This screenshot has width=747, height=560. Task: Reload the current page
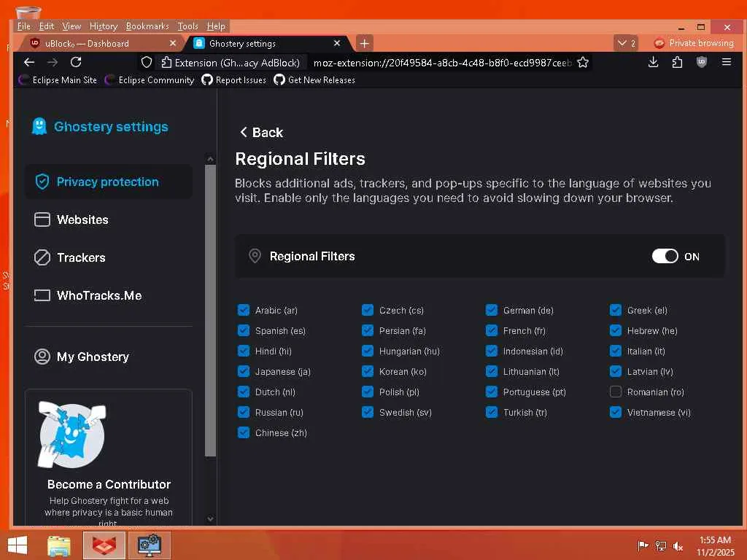(76, 63)
